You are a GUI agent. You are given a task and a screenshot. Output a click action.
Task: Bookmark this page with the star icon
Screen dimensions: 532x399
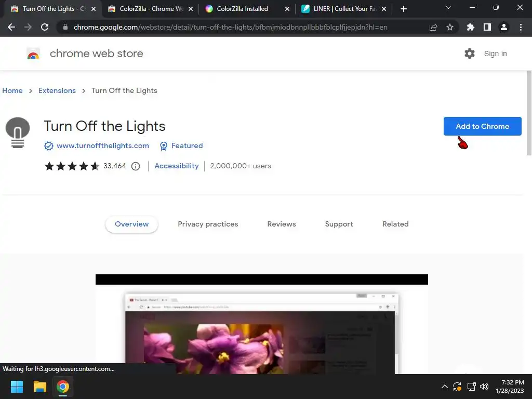point(450,27)
